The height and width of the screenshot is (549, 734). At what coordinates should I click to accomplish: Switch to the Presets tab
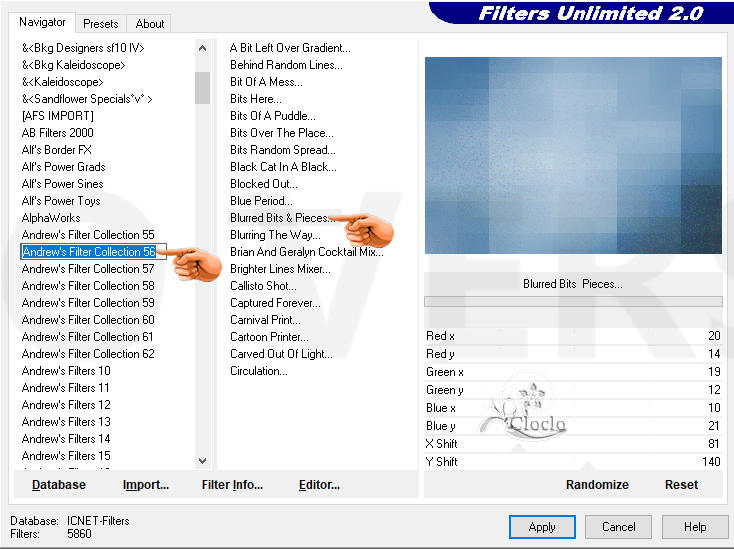click(x=100, y=23)
